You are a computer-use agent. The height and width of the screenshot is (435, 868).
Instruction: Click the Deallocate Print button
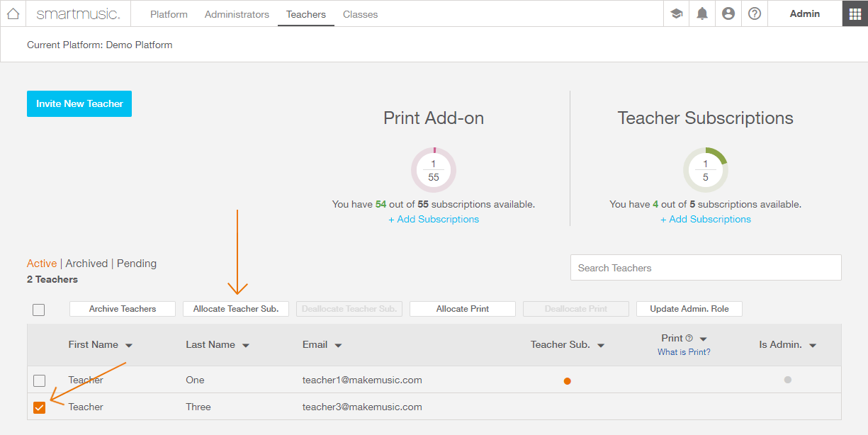tap(576, 309)
